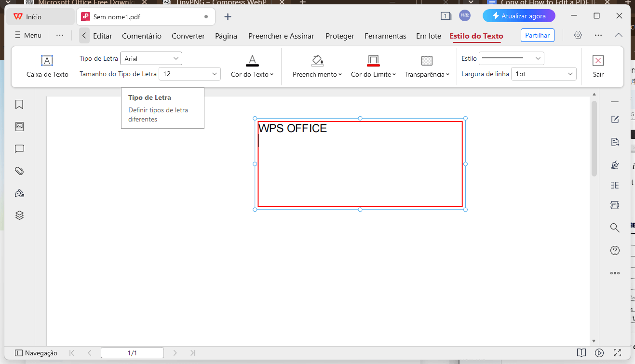This screenshot has height=364, width=635.
Task: Open the font size 12 dropdown
Action: pyautogui.click(x=190, y=74)
